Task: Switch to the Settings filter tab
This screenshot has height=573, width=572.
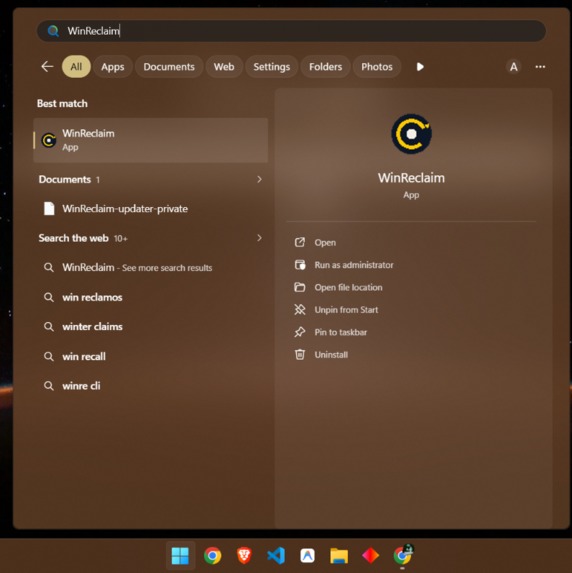Action: point(272,67)
